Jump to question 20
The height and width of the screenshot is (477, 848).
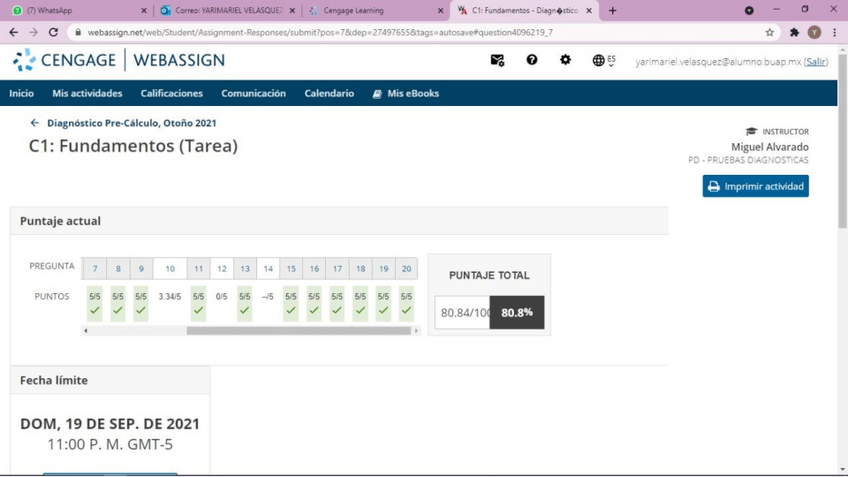(406, 269)
